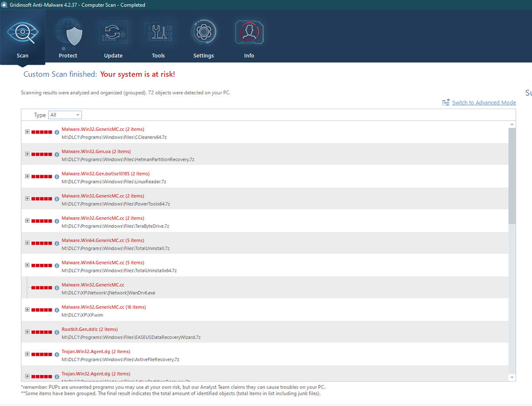
Task: Expand the EASEUSDataRecoveryWizard.7z rootkit group
Action: click(x=27, y=332)
